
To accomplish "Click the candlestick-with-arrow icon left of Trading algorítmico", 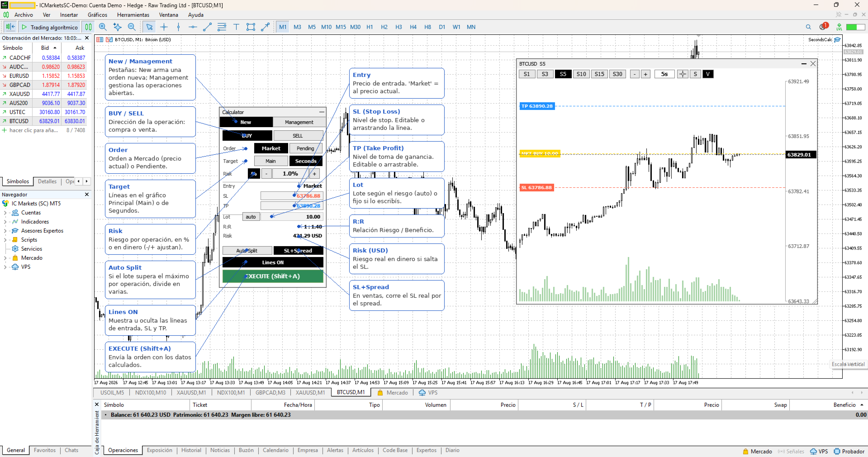I will coord(10,27).
